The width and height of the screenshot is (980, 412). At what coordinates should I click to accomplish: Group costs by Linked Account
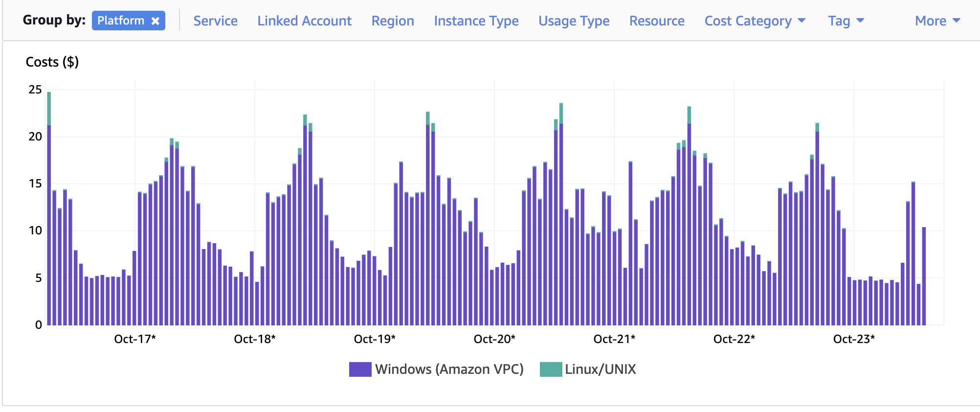pos(304,21)
